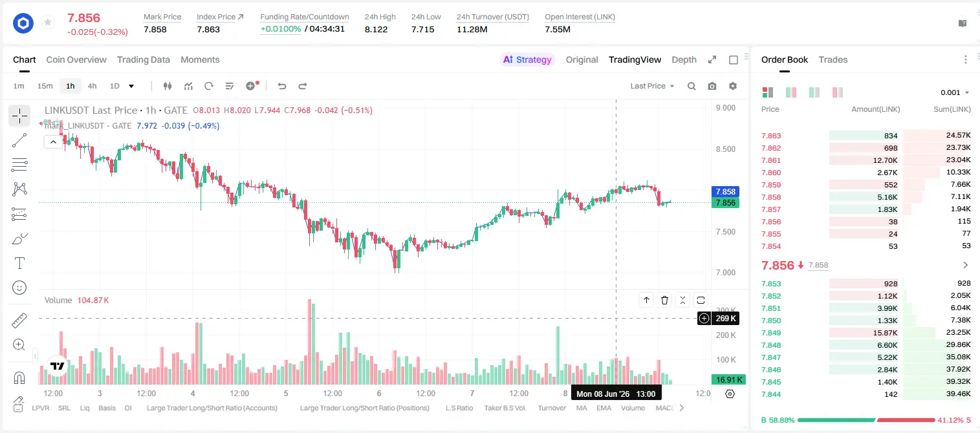Open the Last Price type dropdown

(x=653, y=86)
